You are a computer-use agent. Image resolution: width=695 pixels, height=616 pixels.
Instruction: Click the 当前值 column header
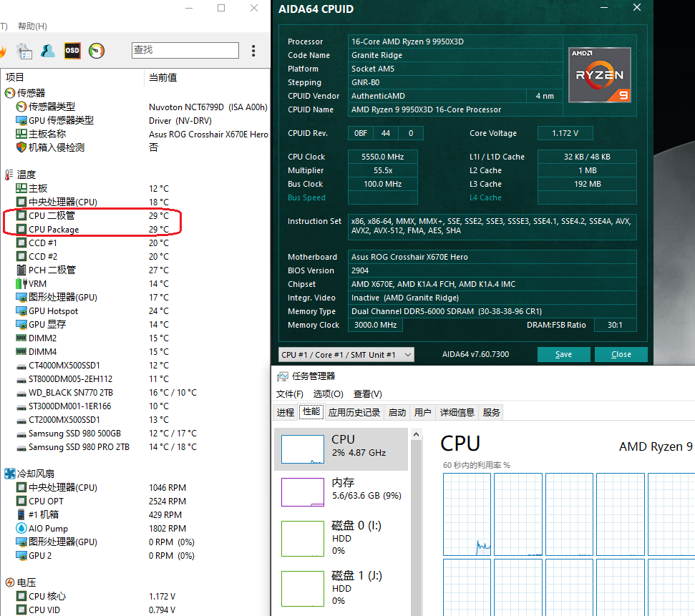pyautogui.click(x=162, y=77)
